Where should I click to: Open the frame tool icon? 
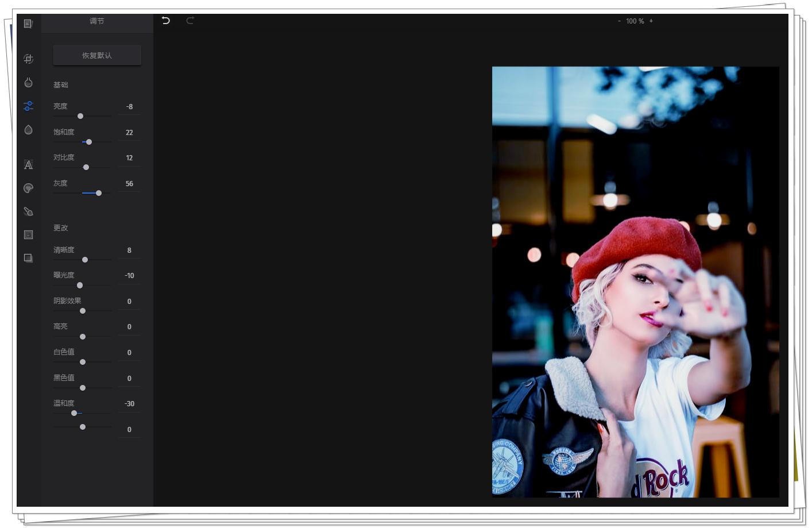tap(28, 235)
